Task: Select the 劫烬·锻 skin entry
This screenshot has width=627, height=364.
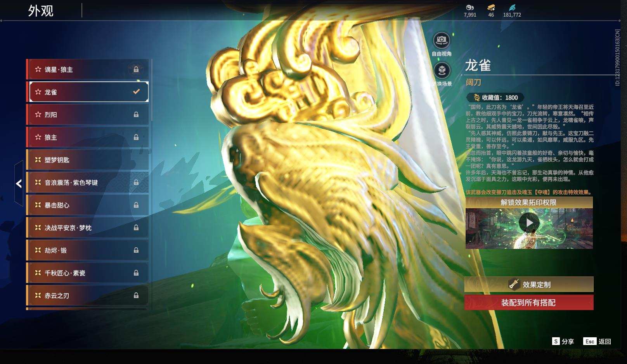Action: coord(88,250)
